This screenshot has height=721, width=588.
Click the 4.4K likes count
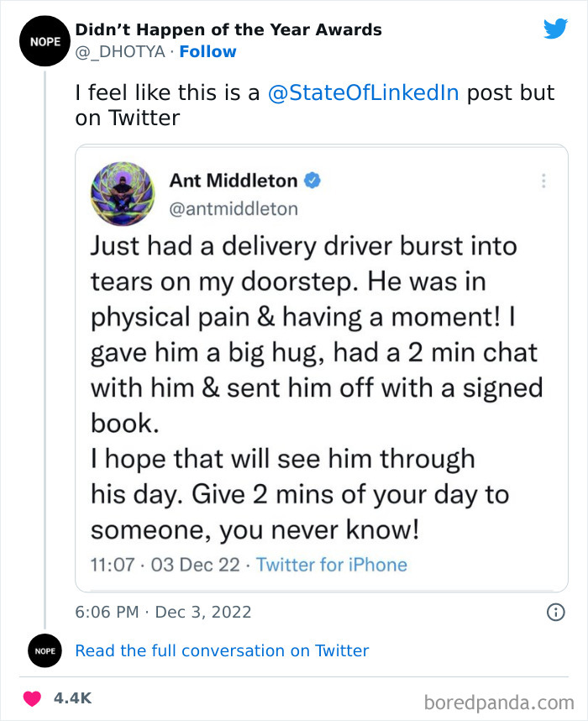point(72,698)
